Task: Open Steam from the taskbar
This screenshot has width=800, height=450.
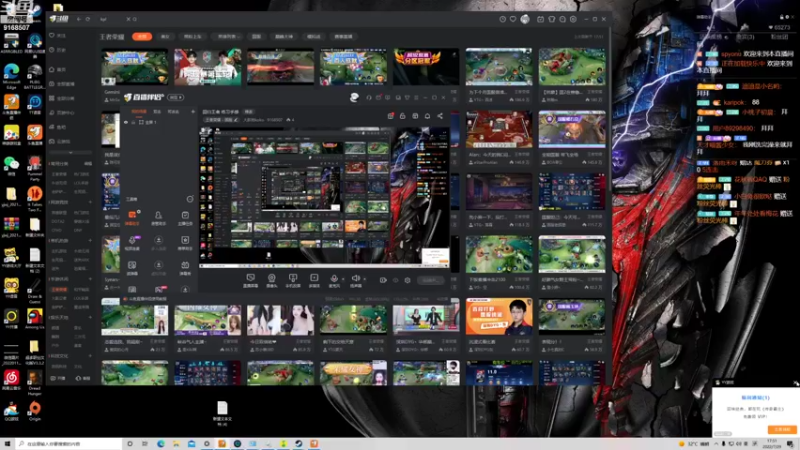Action: click(x=298, y=444)
